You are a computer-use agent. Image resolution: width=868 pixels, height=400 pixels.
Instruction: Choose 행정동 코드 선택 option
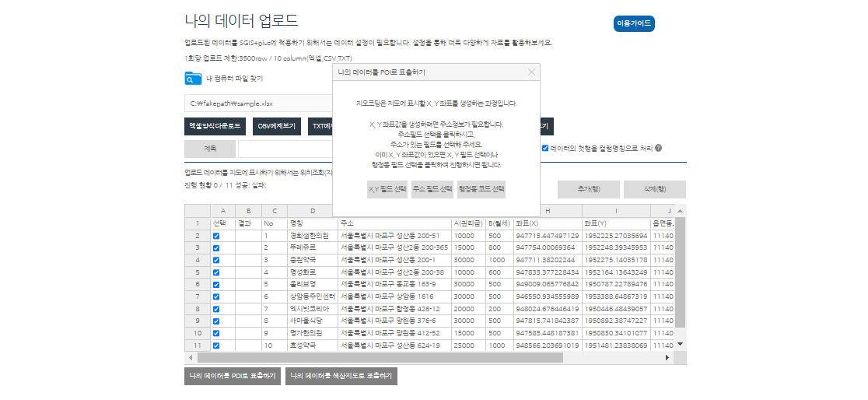coord(481,189)
